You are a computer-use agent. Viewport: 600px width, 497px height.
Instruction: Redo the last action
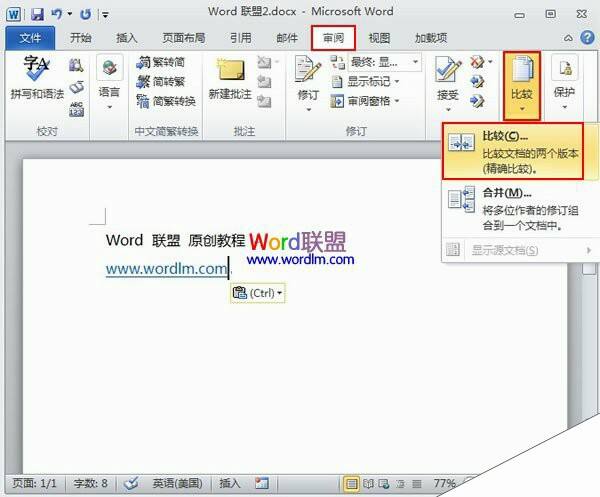pyautogui.click(x=85, y=15)
